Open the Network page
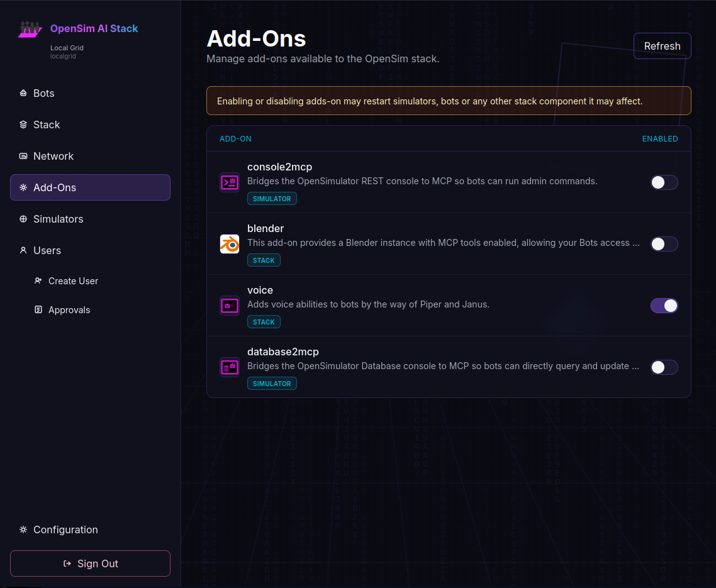This screenshot has height=588, width=716. tap(90, 156)
